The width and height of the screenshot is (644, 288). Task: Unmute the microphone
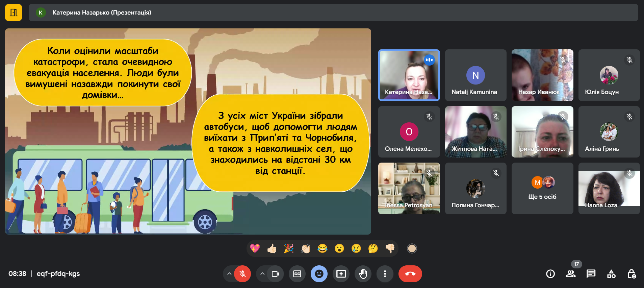pos(242,274)
